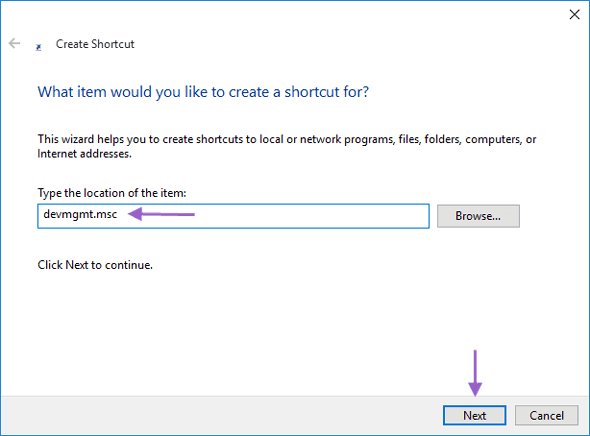Click the small shortcut icon beside Create Shortcut
The width and height of the screenshot is (590, 436).
pyautogui.click(x=38, y=47)
